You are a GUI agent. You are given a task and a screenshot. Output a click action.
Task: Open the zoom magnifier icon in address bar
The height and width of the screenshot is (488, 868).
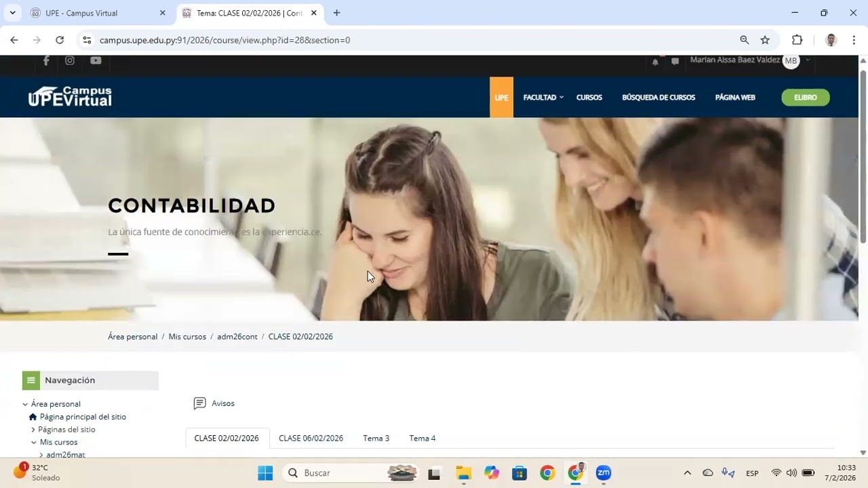745,40
